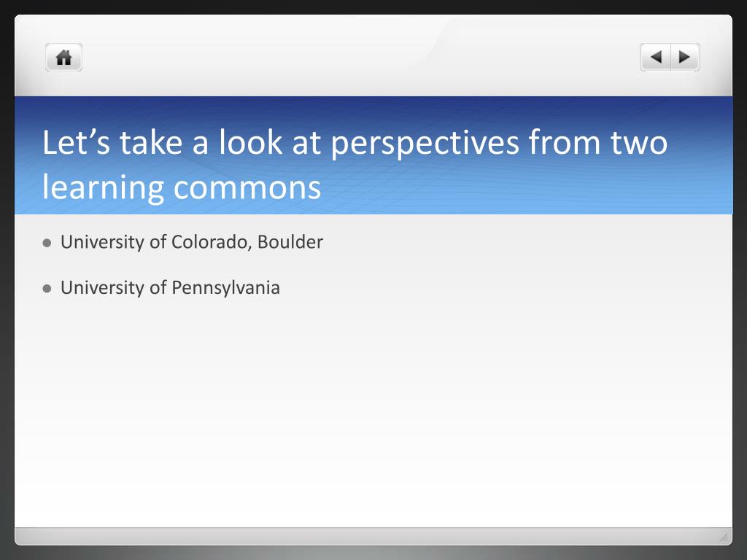The height and width of the screenshot is (560, 747).
Task: Select the "University of Colorado, Boulder" bullet text
Action: click(x=192, y=242)
